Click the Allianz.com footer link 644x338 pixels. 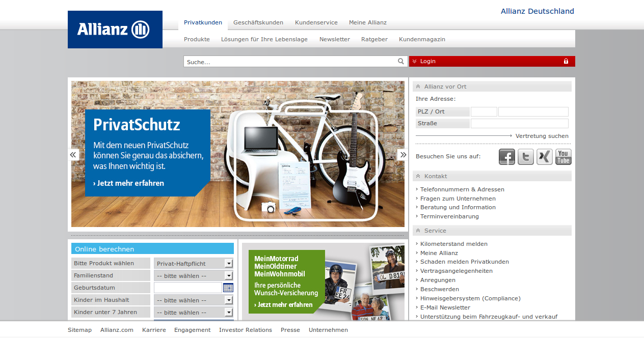[x=117, y=330]
